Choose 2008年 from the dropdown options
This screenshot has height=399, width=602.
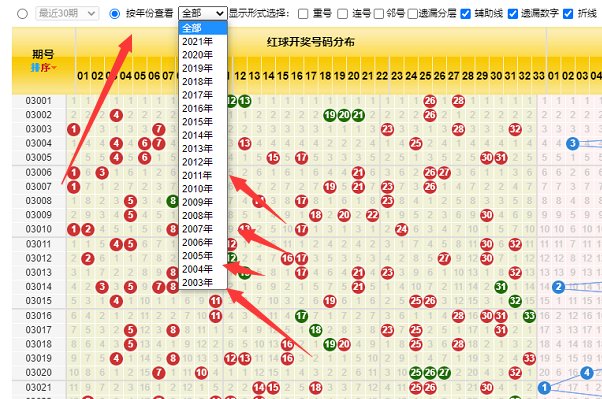pos(203,215)
